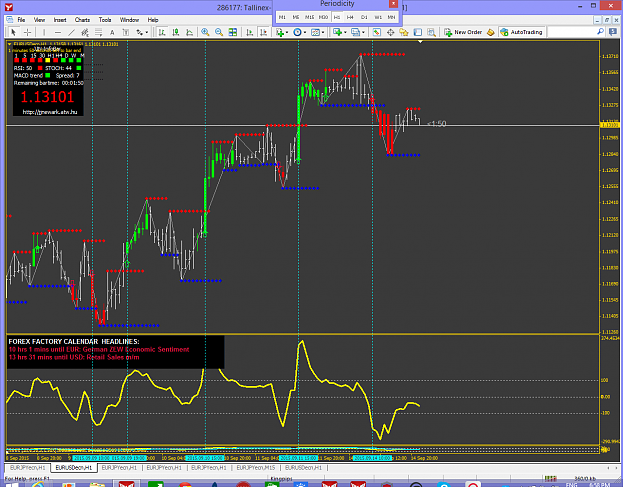Image resolution: width=625 pixels, height=487 pixels.
Task: Open the Charts menu
Action: click(83, 20)
